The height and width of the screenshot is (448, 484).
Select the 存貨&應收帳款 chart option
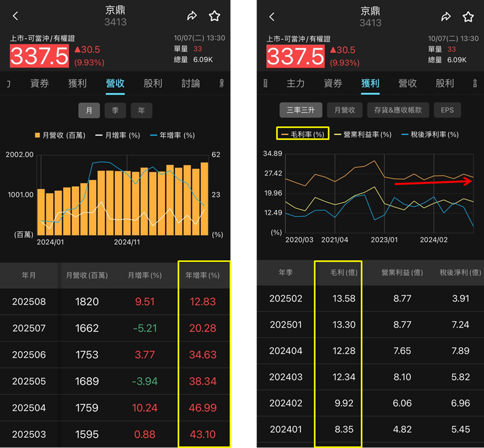pos(398,110)
